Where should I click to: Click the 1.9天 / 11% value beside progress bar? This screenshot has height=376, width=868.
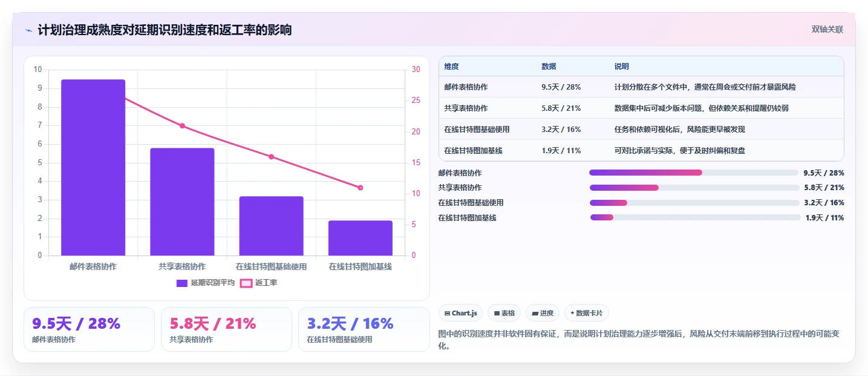pyautogui.click(x=824, y=218)
